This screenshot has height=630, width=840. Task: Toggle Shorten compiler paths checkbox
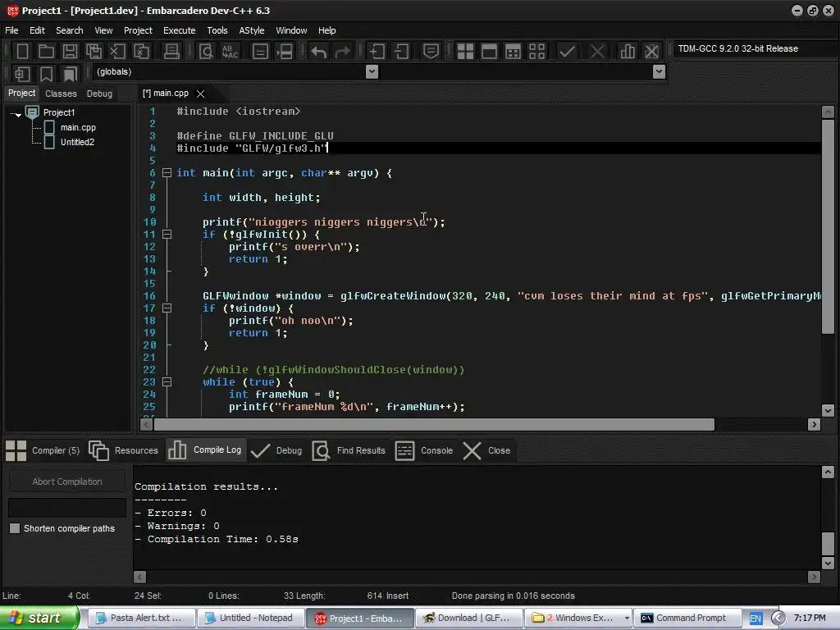point(15,528)
